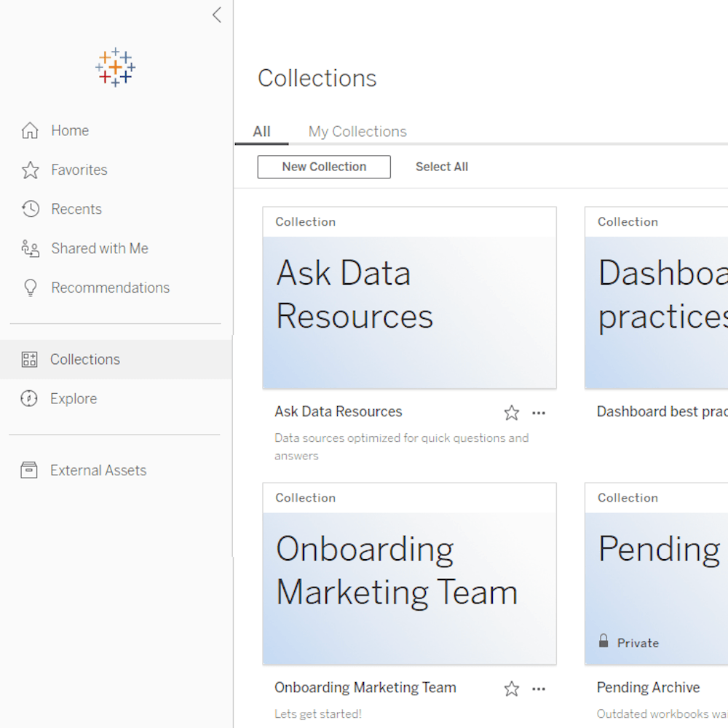Select the All tab

[x=261, y=132]
